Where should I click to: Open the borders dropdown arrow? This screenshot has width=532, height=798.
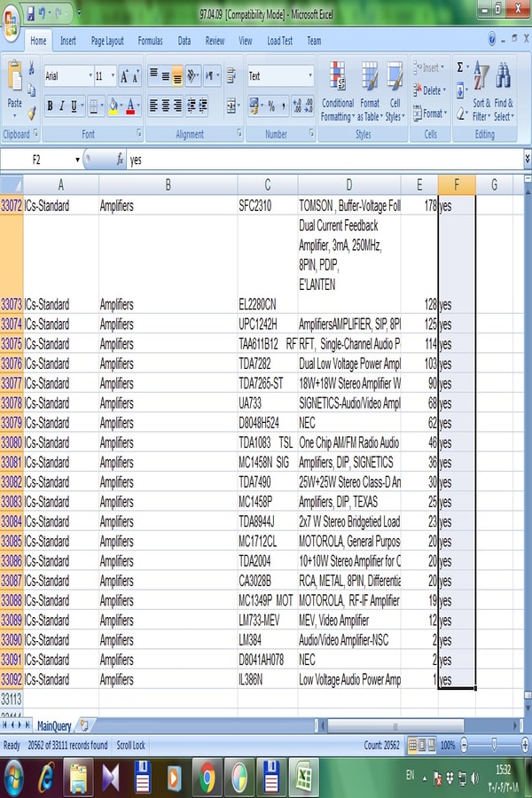point(102,106)
